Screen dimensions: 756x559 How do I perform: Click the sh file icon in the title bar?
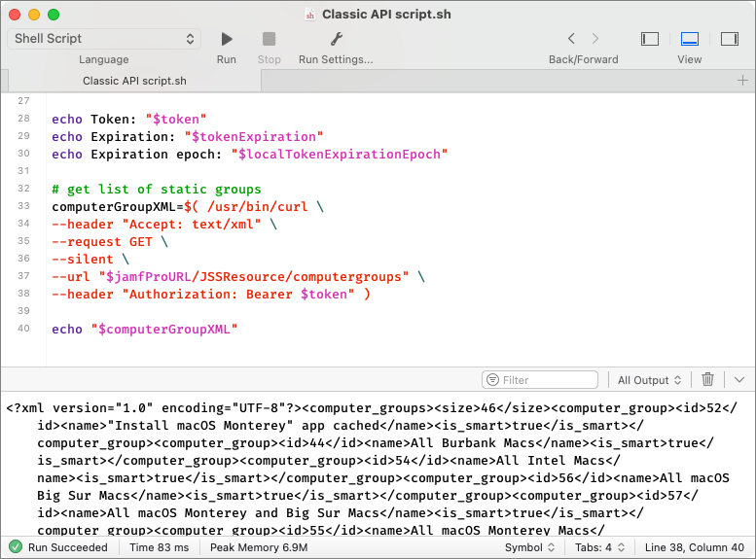310,15
